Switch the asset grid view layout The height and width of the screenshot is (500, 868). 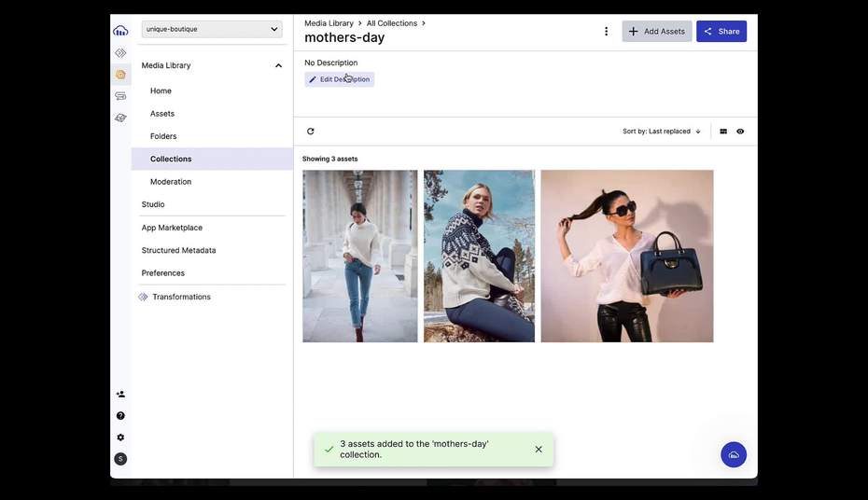click(723, 132)
